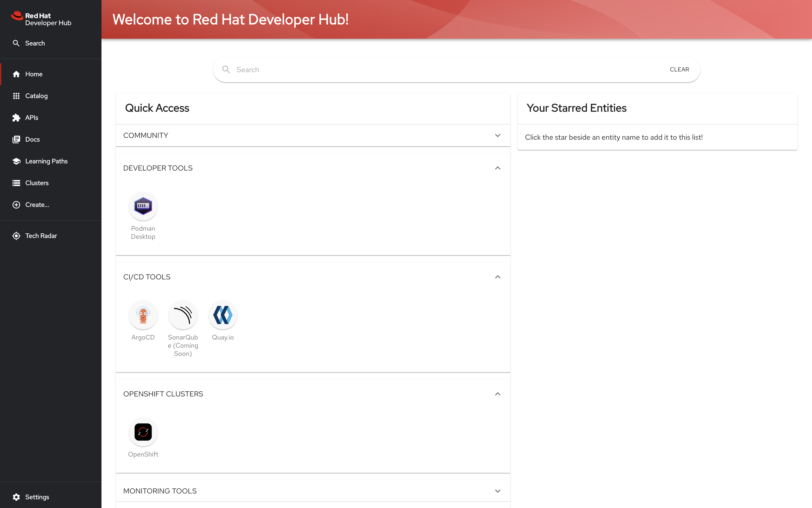The height and width of the screenshot is (508, 812).
Task: Open the sidebar Search magnifier
Action: point(16,43)
